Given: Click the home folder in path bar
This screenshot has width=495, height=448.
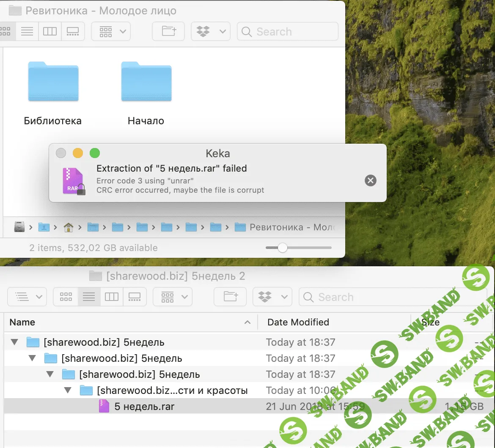Looking at the screenshot, I should coord(68,227).
